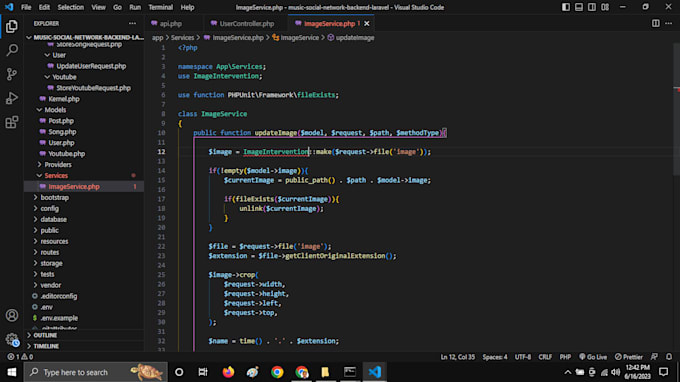The width and height of the screenshot is (680, 382).
Task: Expand the config folder
Action: (x=49, y=209)
